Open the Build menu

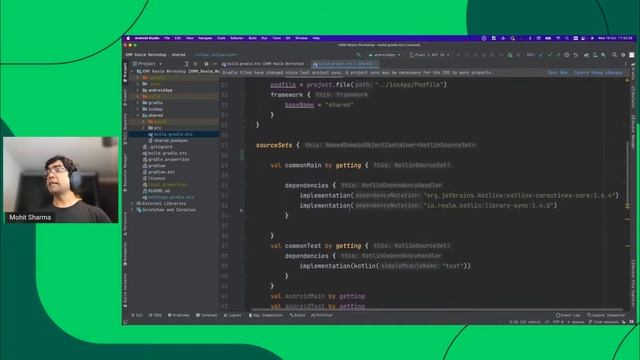click(x=253, y=38)
